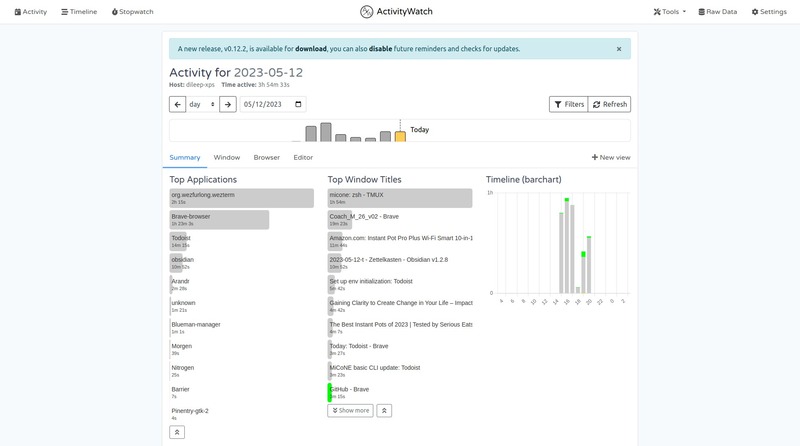
Task: Click the tallest bar in Timeline barchart
Action: coord(567,245)
